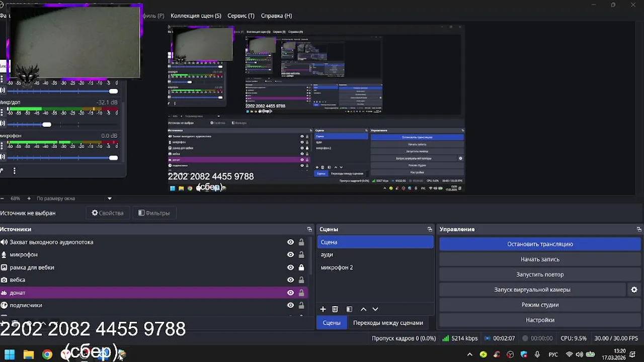Open Google Chrome from the taskbar
644x362 pixels.
47,354
